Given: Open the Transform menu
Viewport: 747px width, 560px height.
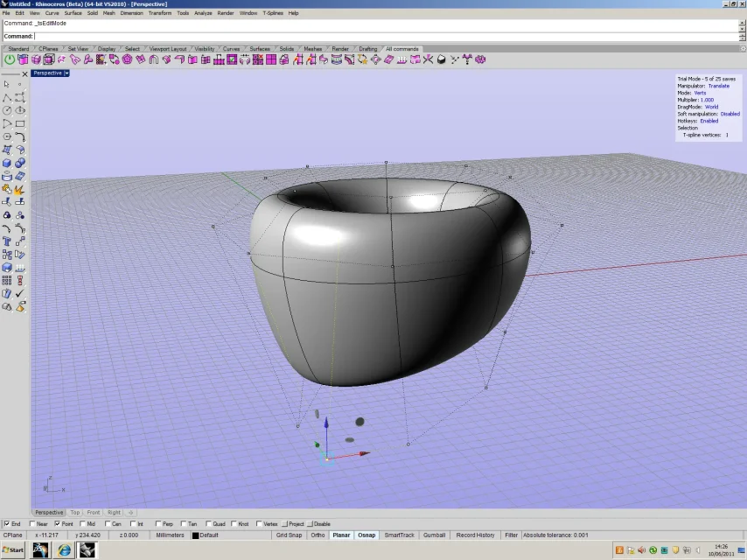Looking at the screenshot, I should (159, 13).
